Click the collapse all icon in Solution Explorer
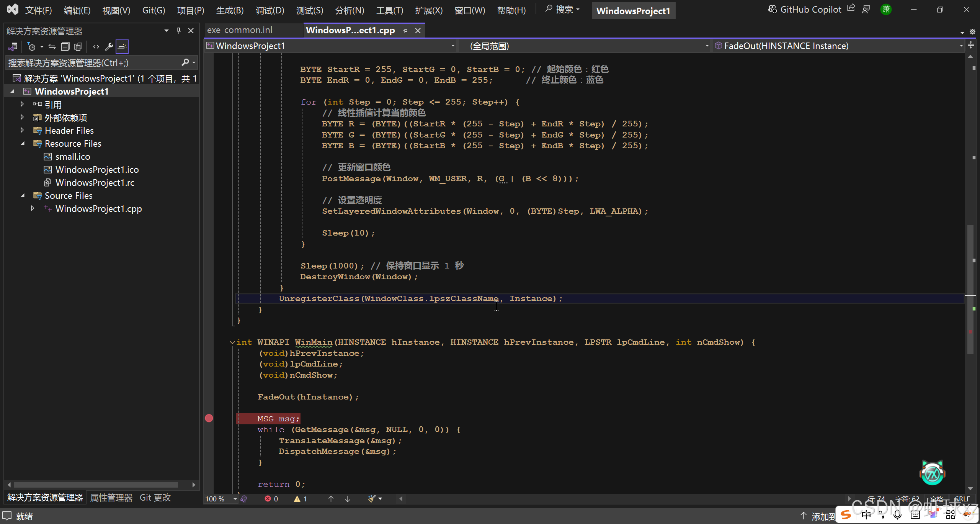The height and width of the screenshot is (524, 980). (65, 47)
